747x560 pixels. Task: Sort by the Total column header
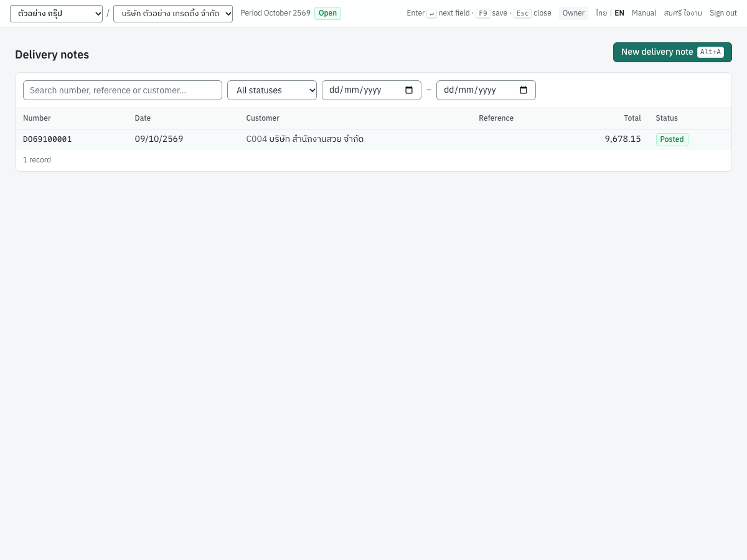[632, 118]
